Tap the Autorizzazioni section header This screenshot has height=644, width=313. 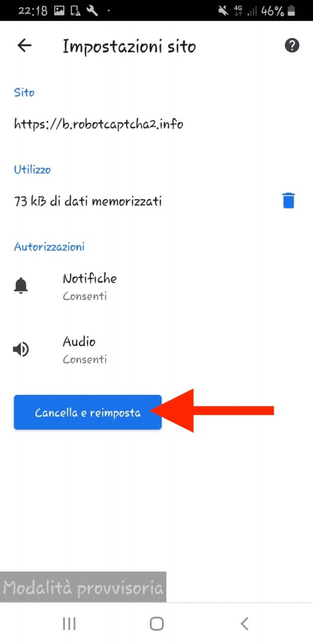(49, 247)
